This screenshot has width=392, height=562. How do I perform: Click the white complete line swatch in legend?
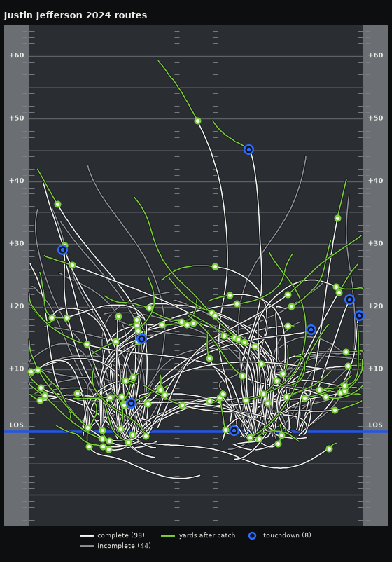87,536
